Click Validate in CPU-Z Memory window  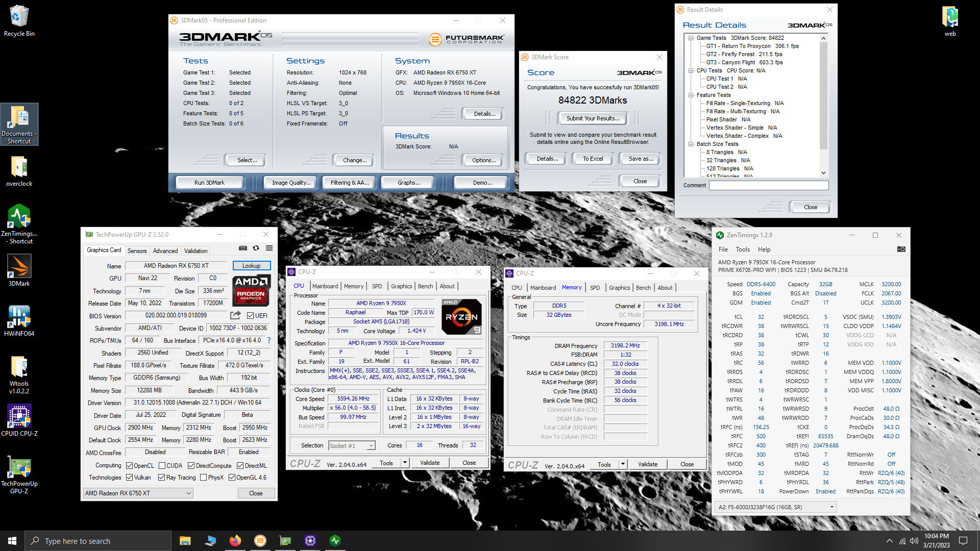pos(648,464)
